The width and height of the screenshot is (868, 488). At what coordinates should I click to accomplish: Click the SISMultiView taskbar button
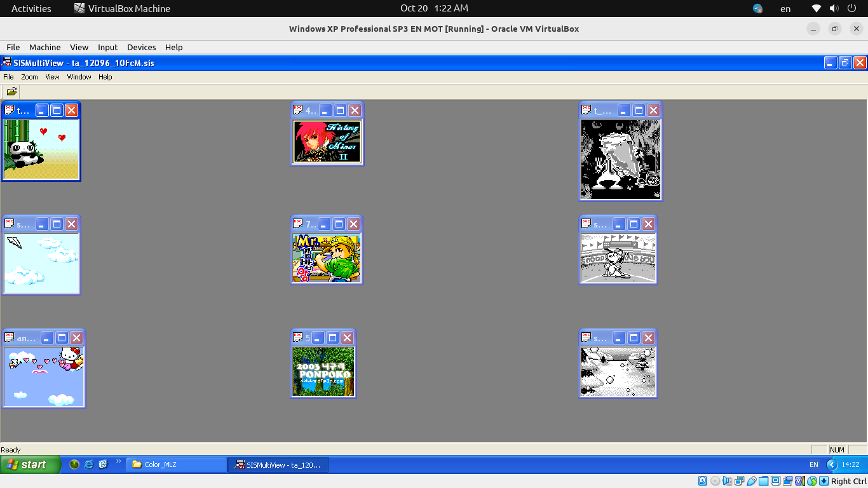279,464
